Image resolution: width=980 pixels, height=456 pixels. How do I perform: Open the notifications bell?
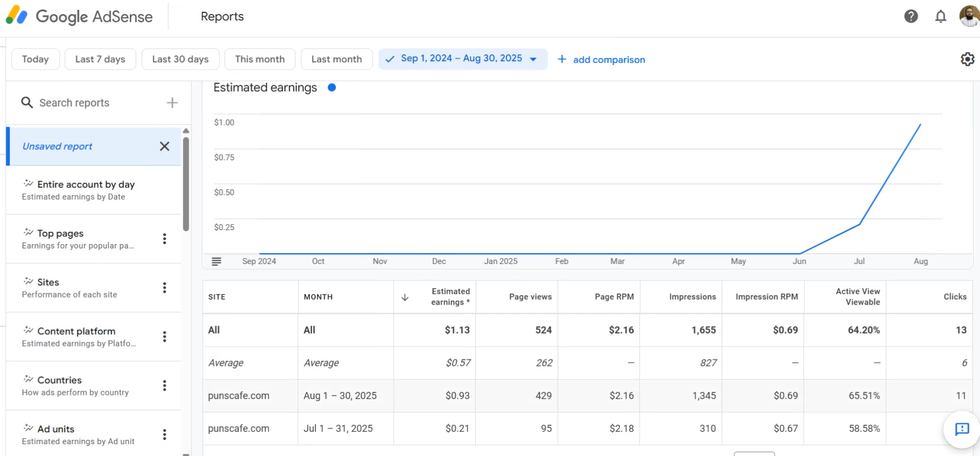click(940, 17)
